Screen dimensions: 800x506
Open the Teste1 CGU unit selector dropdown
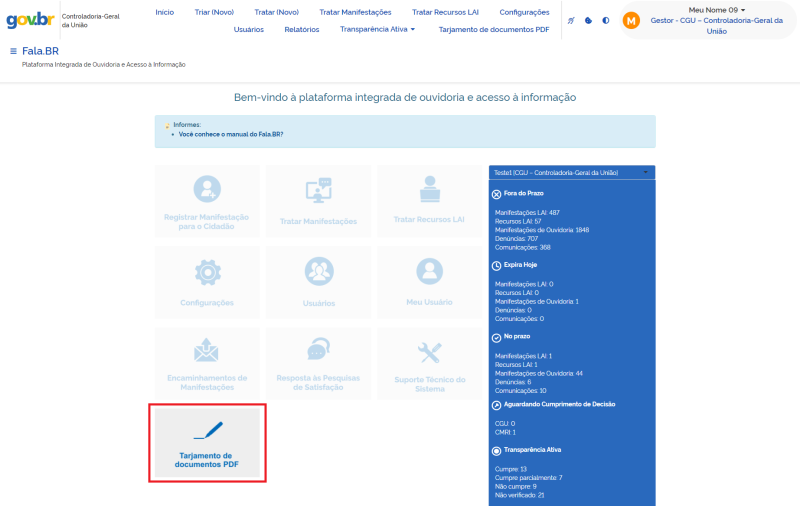coord(571,172)
